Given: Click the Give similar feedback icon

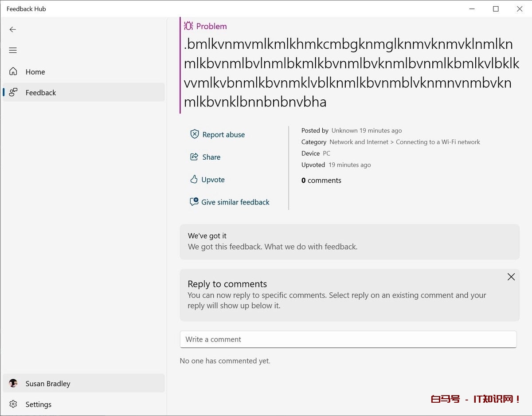Looking at the screenshot, I should (x=194, y=202).
